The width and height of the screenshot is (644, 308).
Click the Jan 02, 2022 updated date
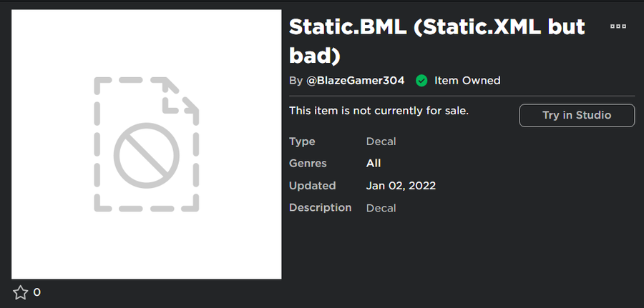(x=401, y=186)
